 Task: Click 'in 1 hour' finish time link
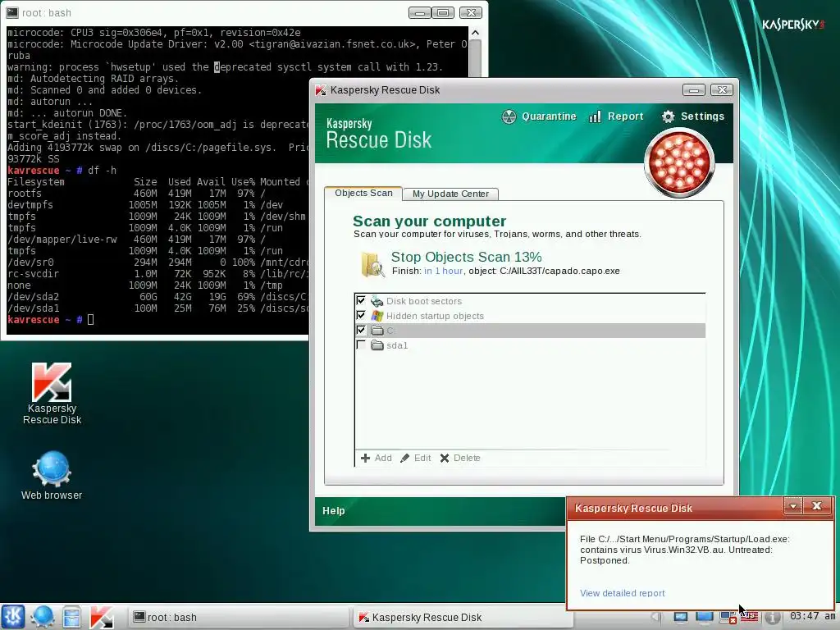[444, 271]
